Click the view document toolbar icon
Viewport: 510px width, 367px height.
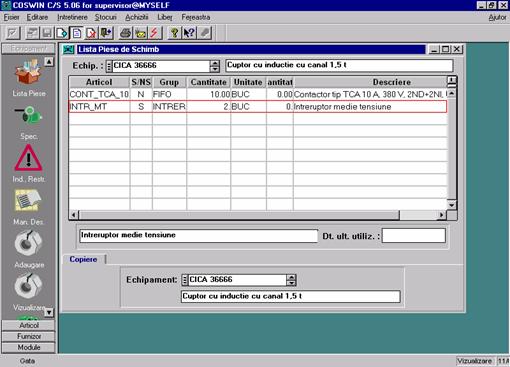click(76, 33)
